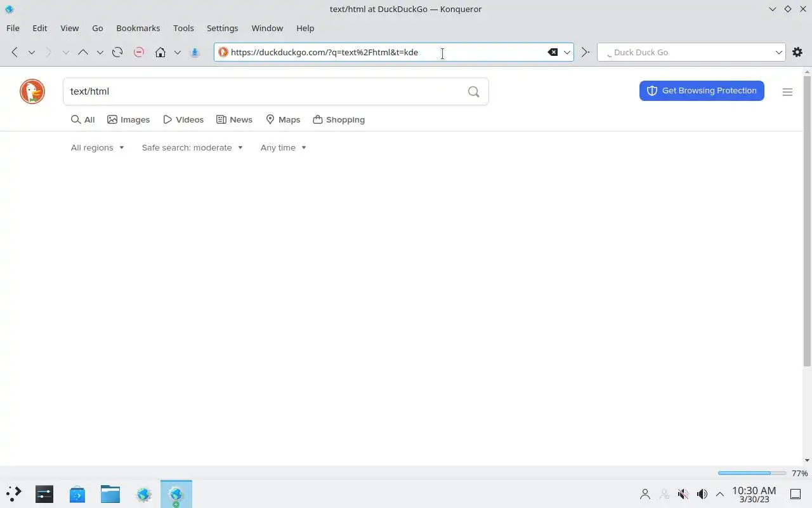
Task: Click Get Browsing Protection button
Action: point(702,91)
